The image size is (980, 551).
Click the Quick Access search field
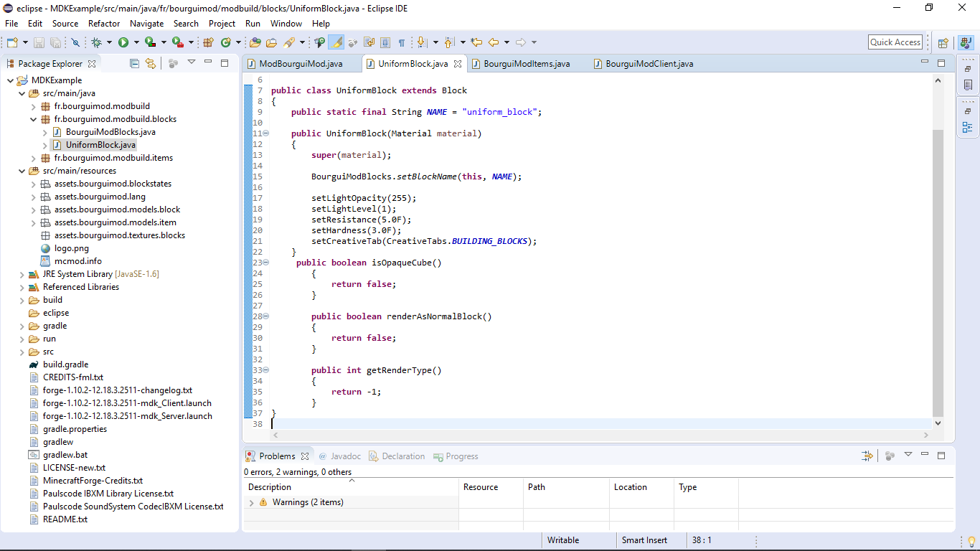point(895,42)
